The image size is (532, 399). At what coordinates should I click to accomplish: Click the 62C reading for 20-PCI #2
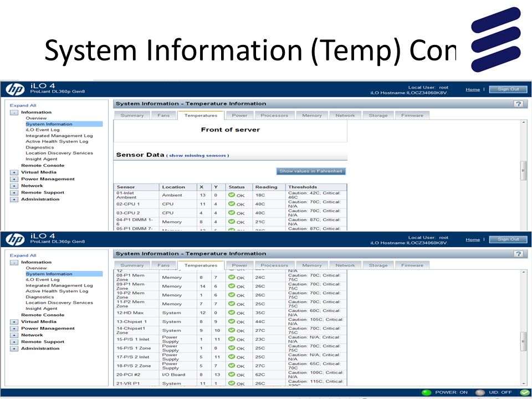click(260, 375)
